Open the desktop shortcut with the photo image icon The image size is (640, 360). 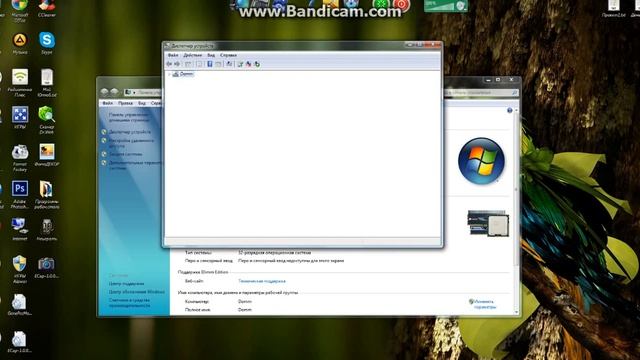pos(47,155)
